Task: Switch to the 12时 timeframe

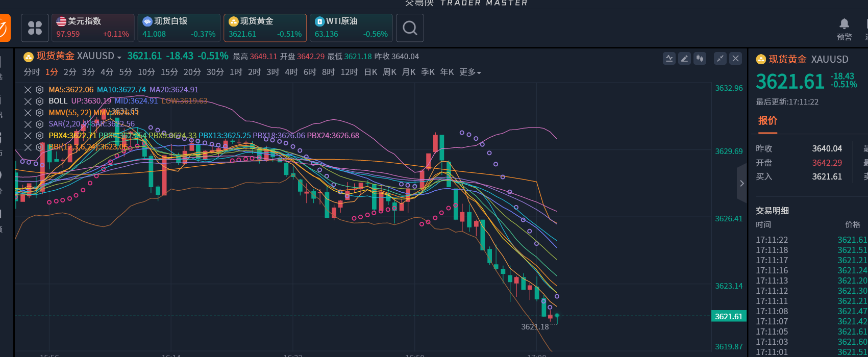Action: coord(349,72)
